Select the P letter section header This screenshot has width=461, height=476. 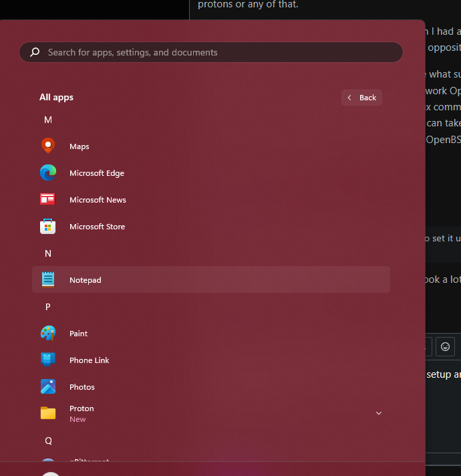click(x=48, y=307)
